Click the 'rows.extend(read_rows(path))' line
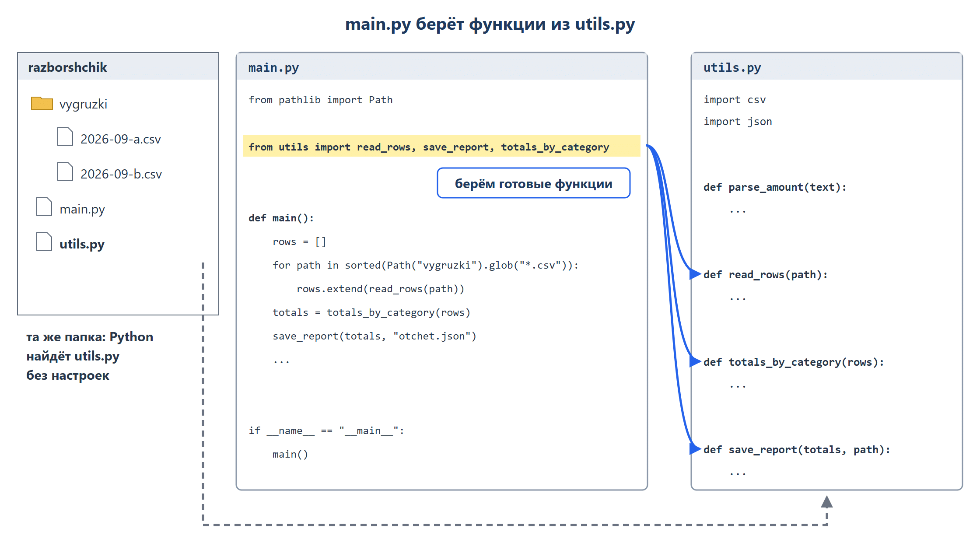This screenshot has width=980, height=560. (381, 289)
